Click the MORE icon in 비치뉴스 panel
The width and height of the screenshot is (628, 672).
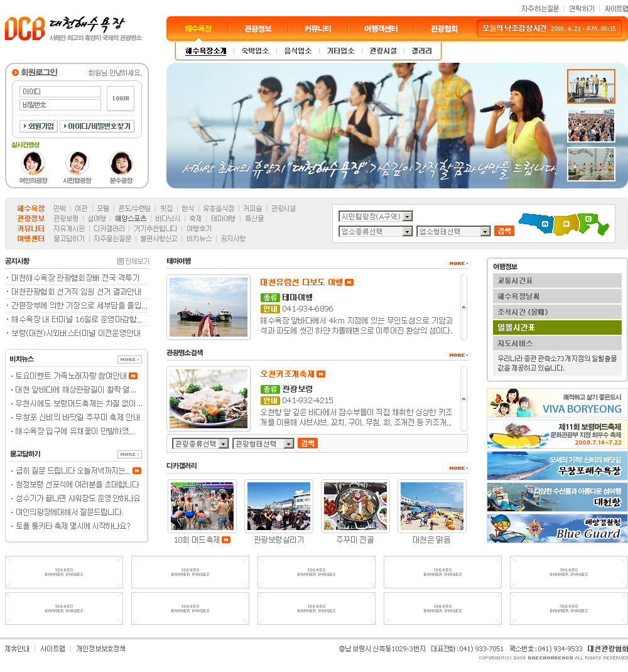pyautogui.click(x=129, y=360)
